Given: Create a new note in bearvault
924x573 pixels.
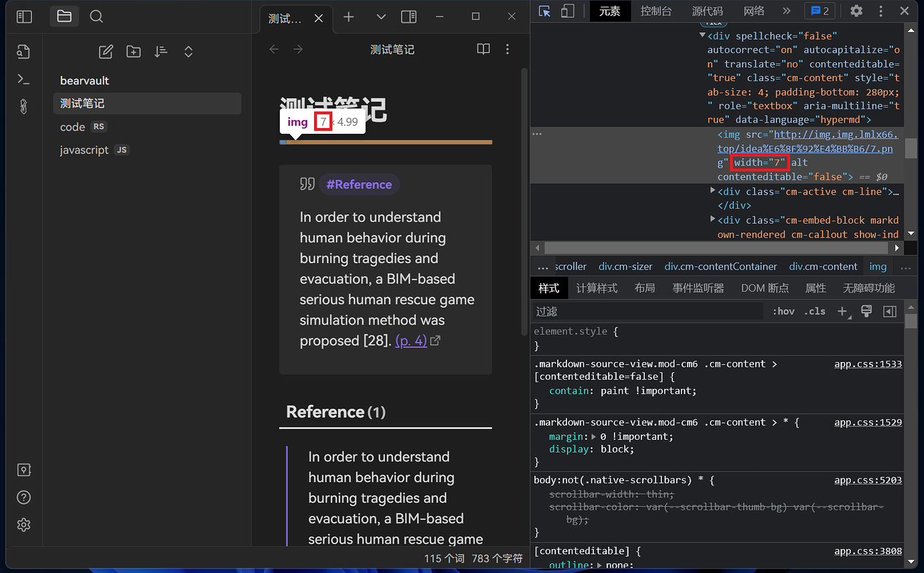Looking at the screenshot, I should pyautogui.click(x=105, y=51).
